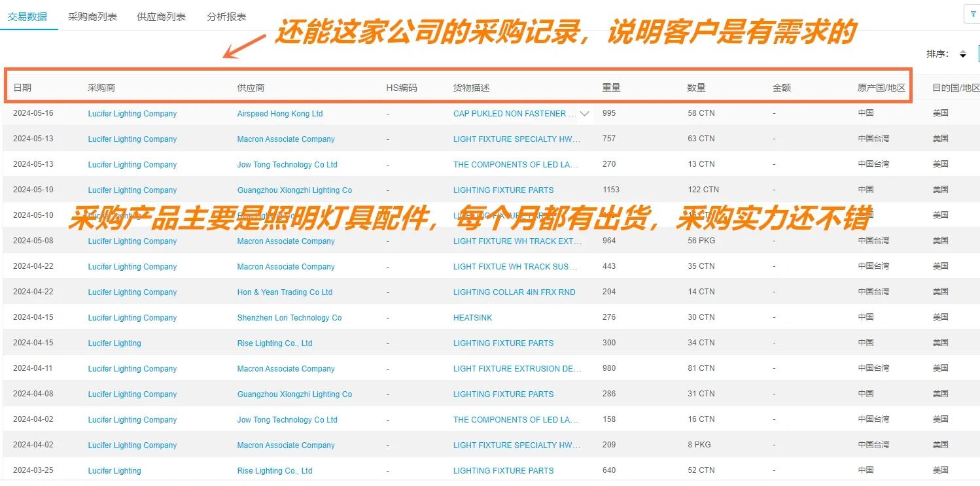Open the 采购商列表 tab
The image size is (980, 486).
pos(92,17)
